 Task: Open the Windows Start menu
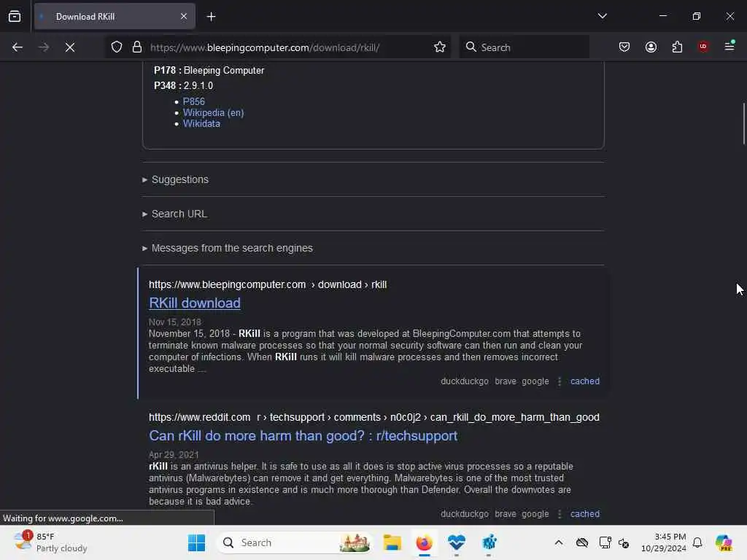tap(196, 542)
